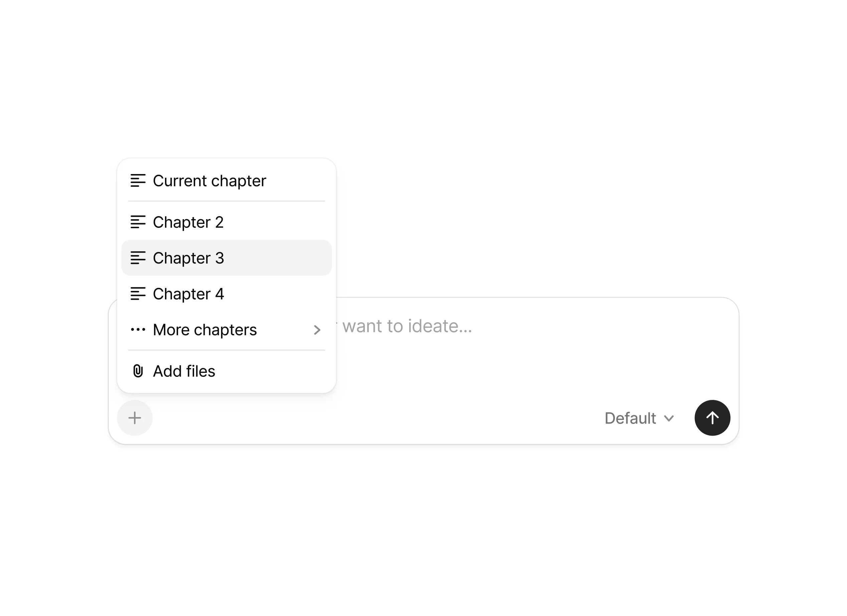This screenshot has height=616, width=847.
Task: Click the ellipsis icon beside More chapters
Action: (138, 330)
